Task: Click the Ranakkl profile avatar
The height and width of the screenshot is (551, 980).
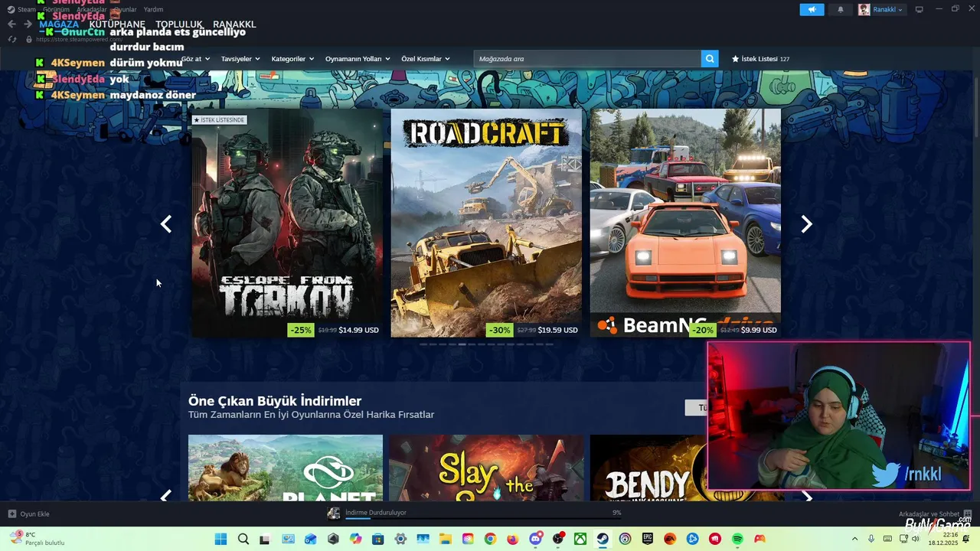Action: point(864,9)
